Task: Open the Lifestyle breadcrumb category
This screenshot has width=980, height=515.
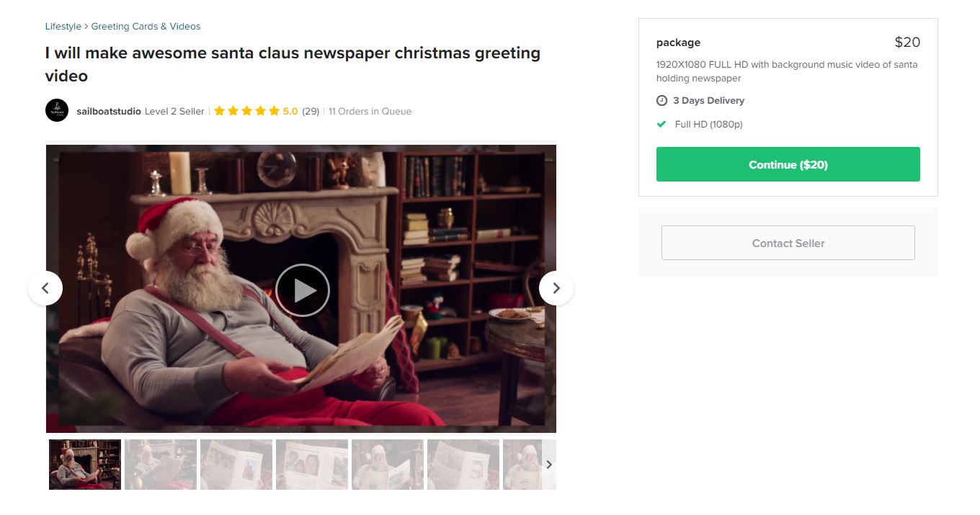Action: (63, 27)
